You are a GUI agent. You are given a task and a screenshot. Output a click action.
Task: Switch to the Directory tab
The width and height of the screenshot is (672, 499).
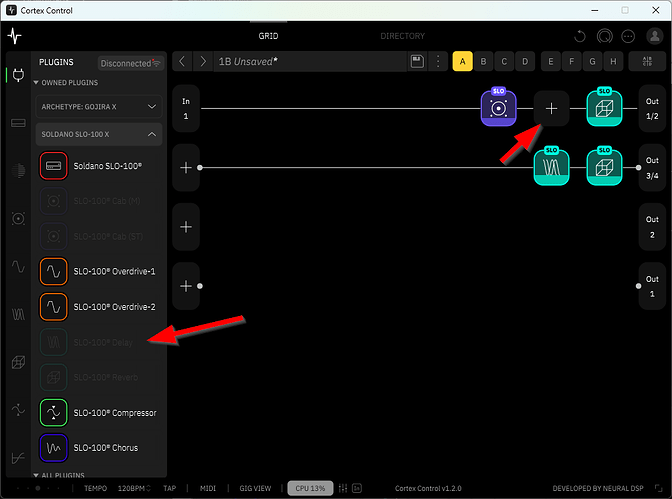click(402, 36)
